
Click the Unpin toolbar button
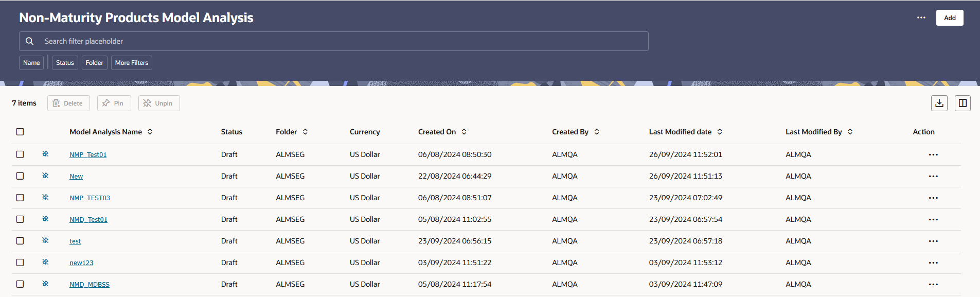coord(159,103)
